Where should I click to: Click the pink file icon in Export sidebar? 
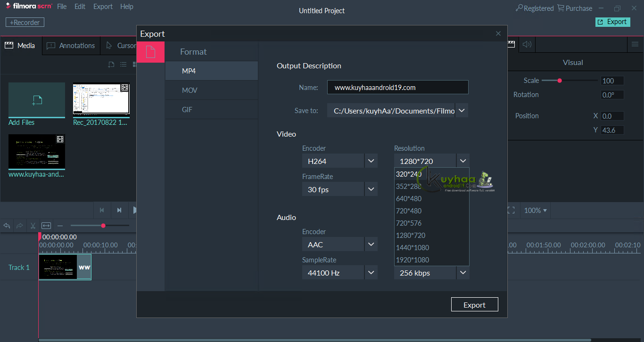click(150, 52)
